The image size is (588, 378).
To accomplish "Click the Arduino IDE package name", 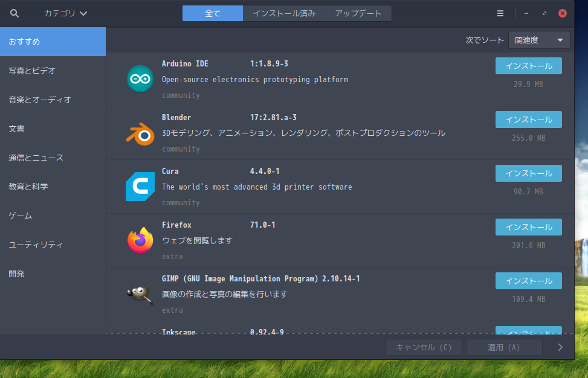I will 185,63.
